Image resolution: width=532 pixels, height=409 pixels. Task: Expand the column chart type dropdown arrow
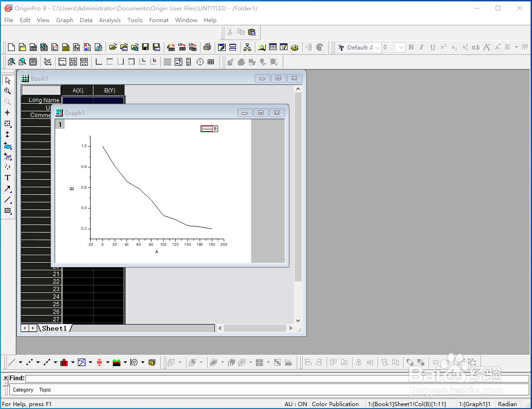pyautogui.click(x=73, y=363)
